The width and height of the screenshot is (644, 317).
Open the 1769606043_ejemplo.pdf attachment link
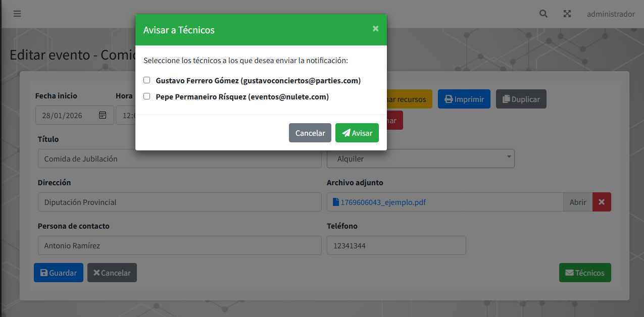point(383,202)
